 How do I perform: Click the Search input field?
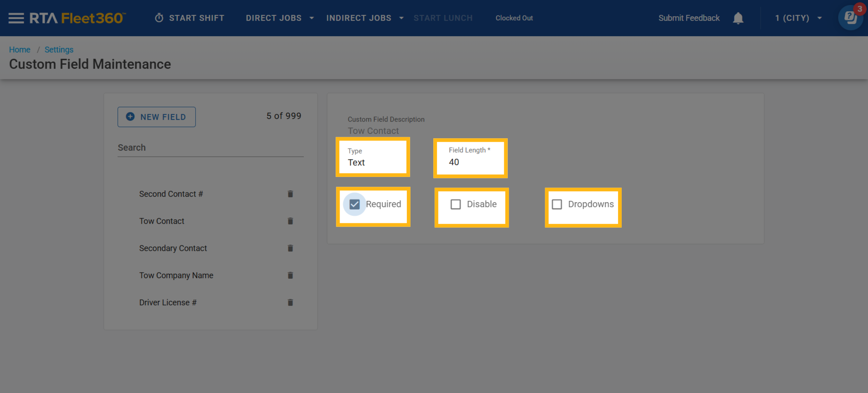point(210,148)
